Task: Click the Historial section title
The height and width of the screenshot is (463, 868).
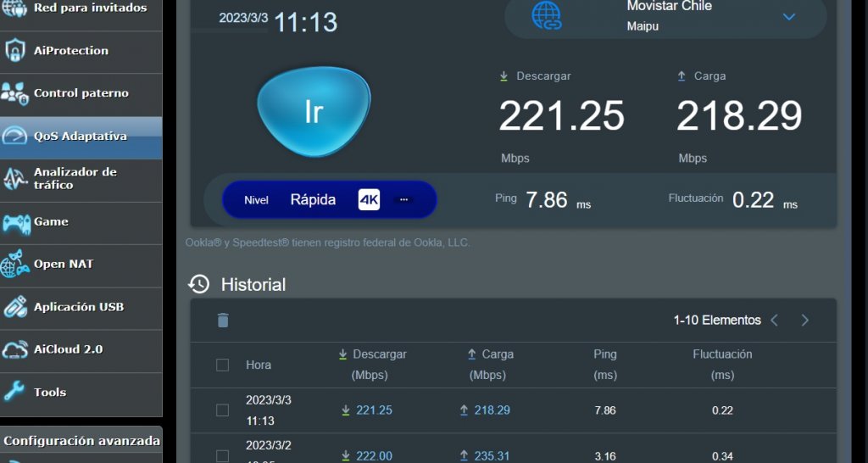Action: click(x=253, y=285)
